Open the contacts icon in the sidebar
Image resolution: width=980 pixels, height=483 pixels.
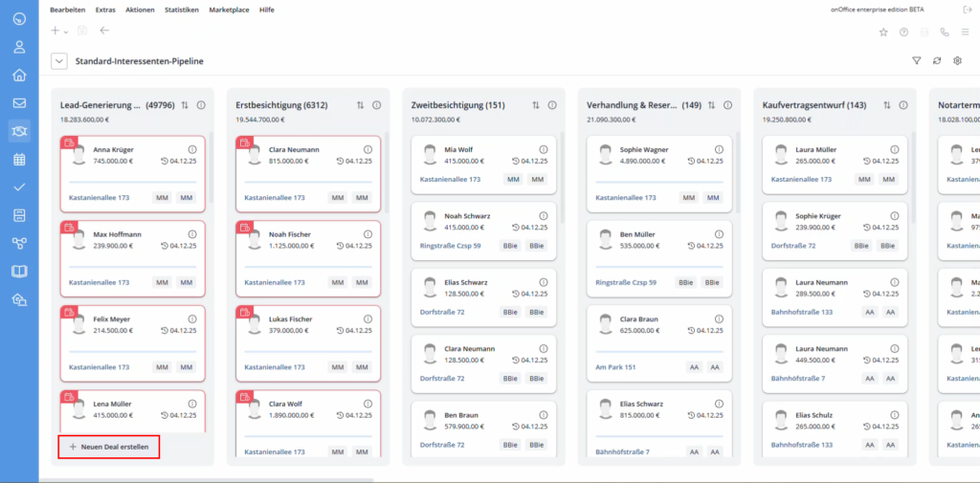coord(19,47)
